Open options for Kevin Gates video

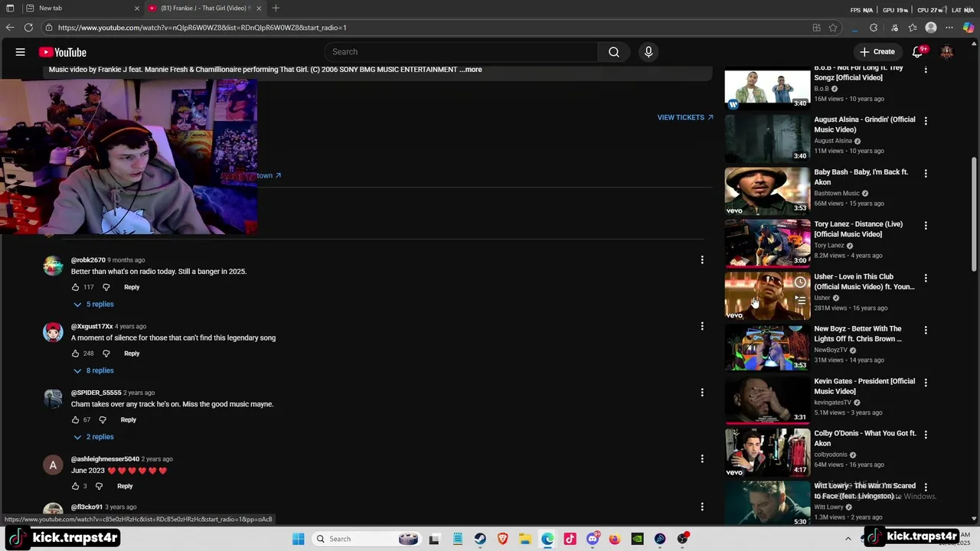926,383
